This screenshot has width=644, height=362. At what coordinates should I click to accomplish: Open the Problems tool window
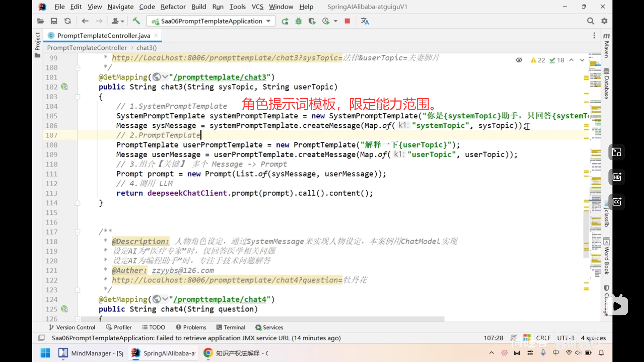tap(191, 327)
